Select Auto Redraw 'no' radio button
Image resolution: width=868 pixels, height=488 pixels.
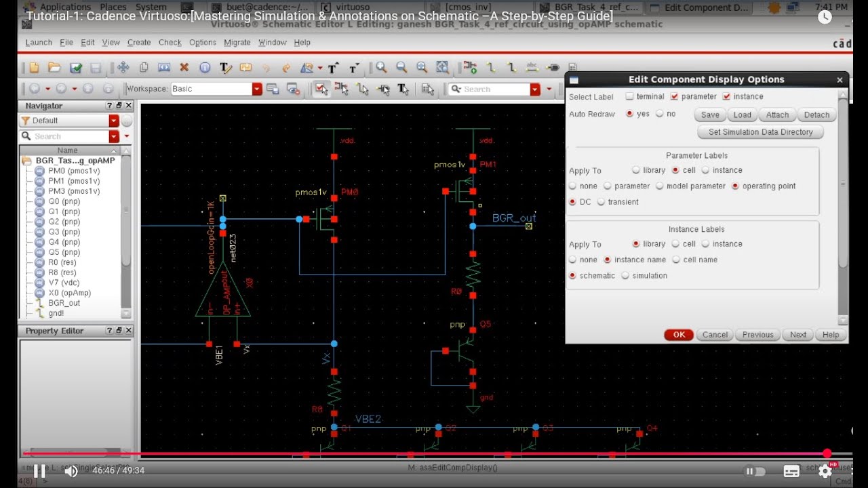point(659,114)
